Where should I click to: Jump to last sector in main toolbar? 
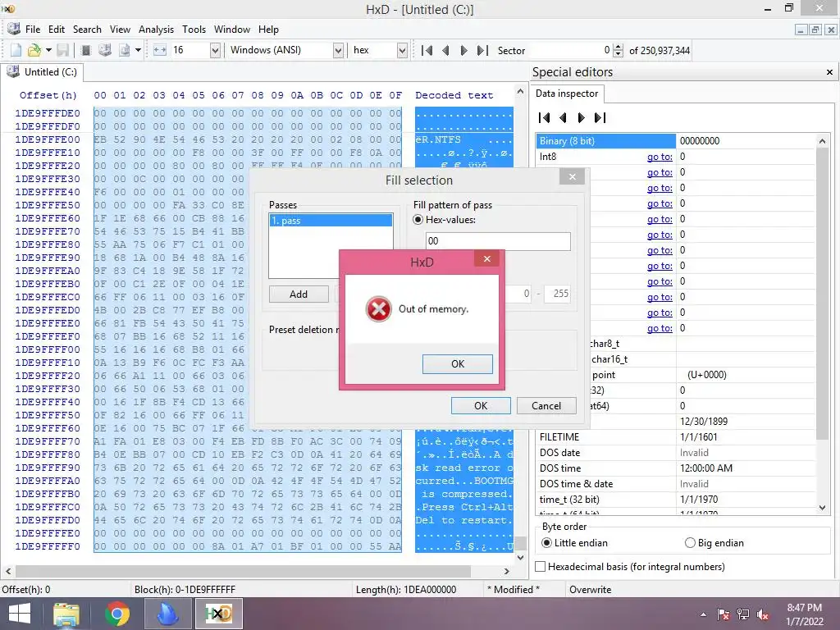click(x=482, y=50)
